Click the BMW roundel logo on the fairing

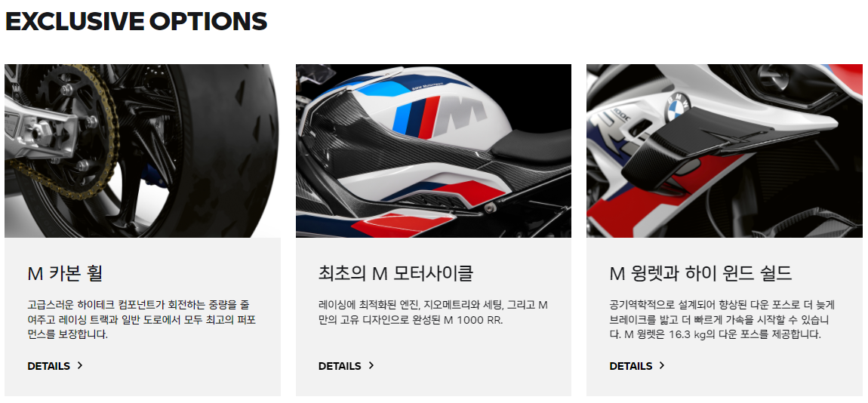coord(678,106)
